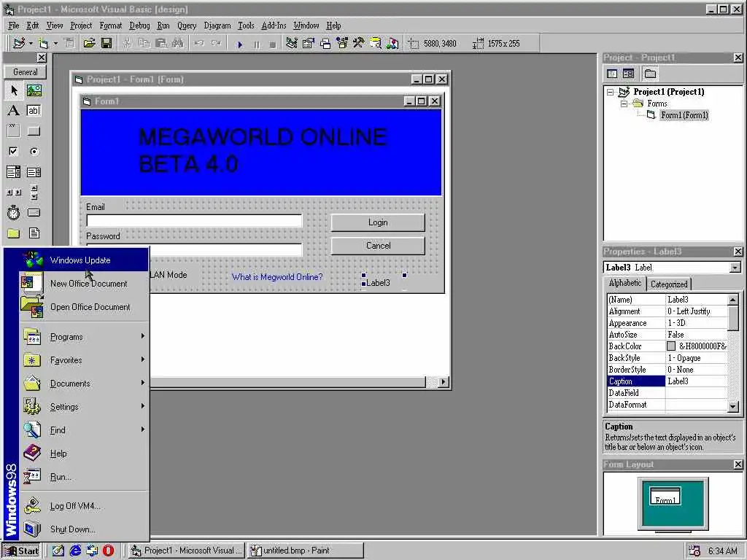Click the Cancel button on Form1
The height and width of the screenshot is (560, 747).
click(378, 246)
